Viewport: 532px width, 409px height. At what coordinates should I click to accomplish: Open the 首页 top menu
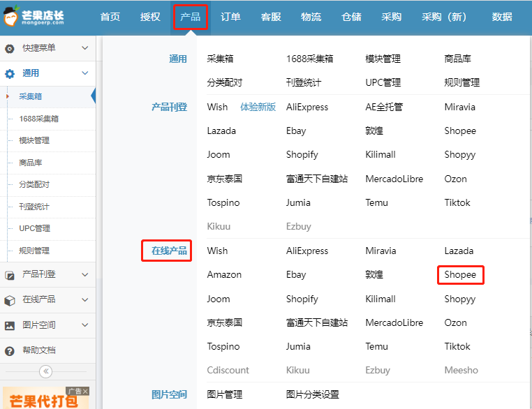(x=110, y=17)
